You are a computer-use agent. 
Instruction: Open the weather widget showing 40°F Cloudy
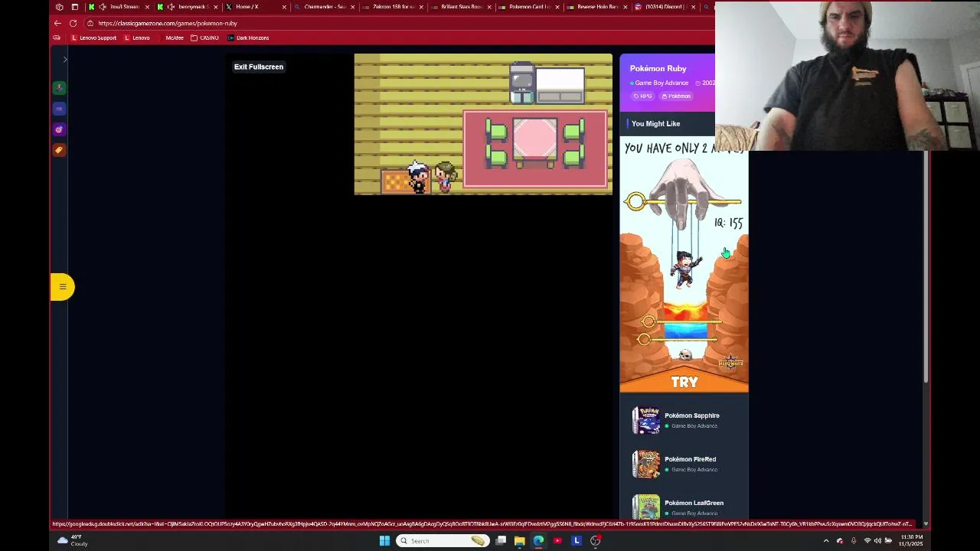tap(73, 541)
